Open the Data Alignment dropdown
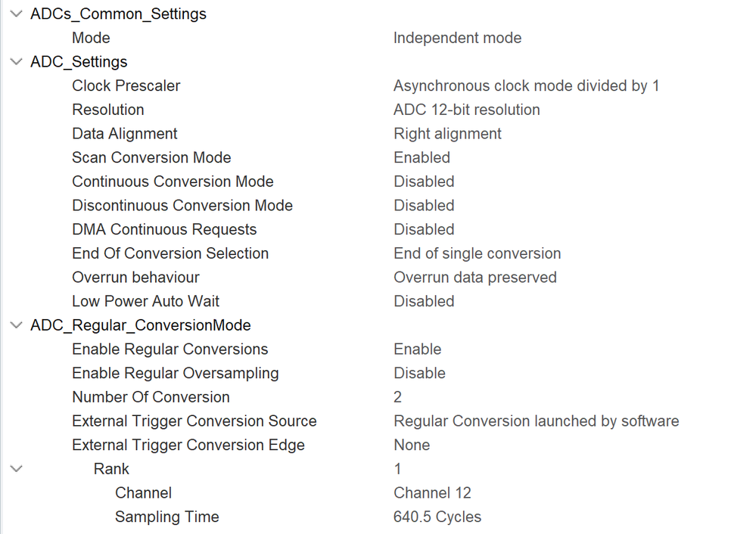This screenshot has height=534, width=756. coord(447,133)
